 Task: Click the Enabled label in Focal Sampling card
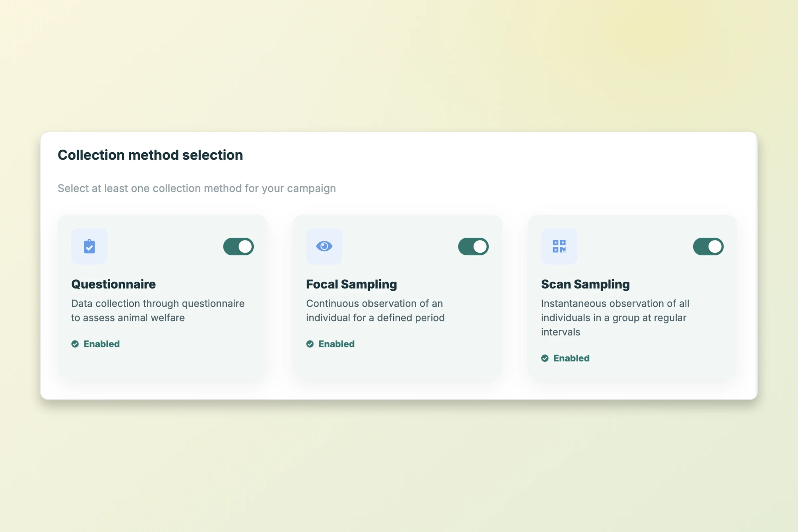click(336, 344)
